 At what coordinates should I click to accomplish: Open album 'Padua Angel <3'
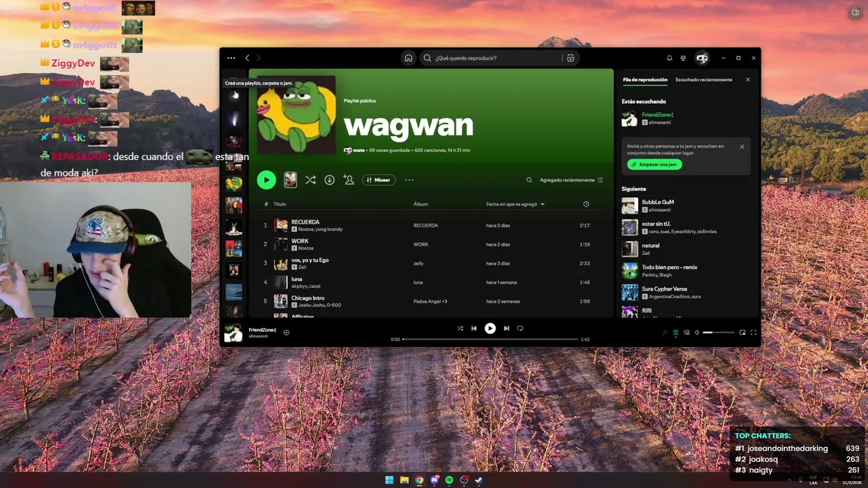430,302
